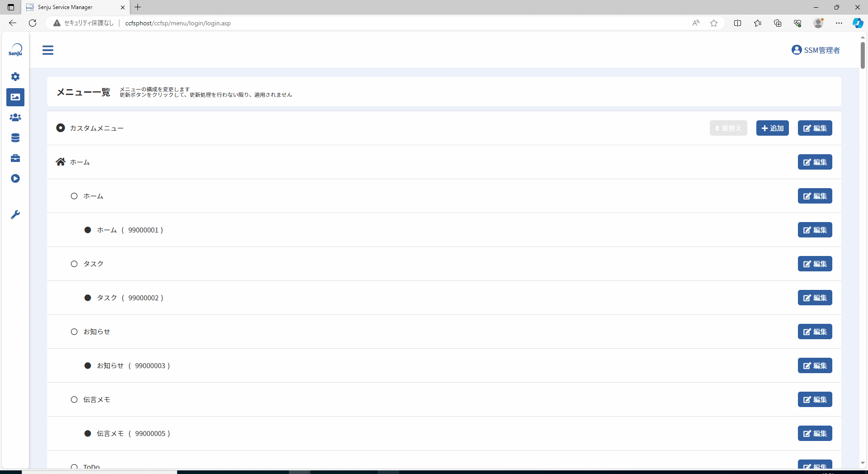Select the カスタムメニュー radio marker

[x=61, y=128]
